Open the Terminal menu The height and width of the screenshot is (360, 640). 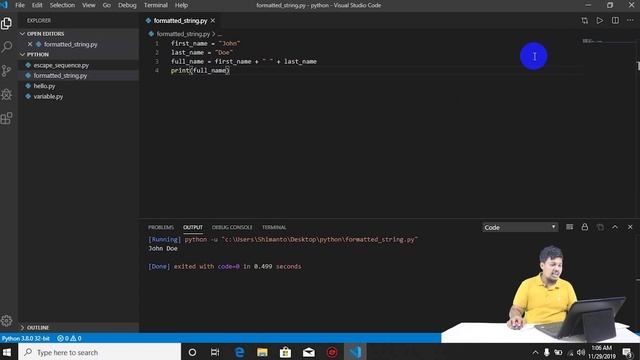[x=156, y=5]
